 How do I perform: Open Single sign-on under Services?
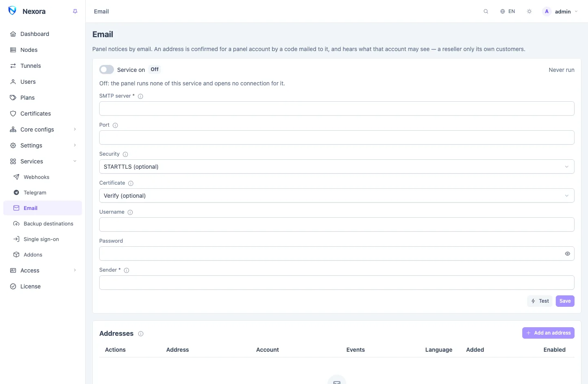[x=43, y=239]
